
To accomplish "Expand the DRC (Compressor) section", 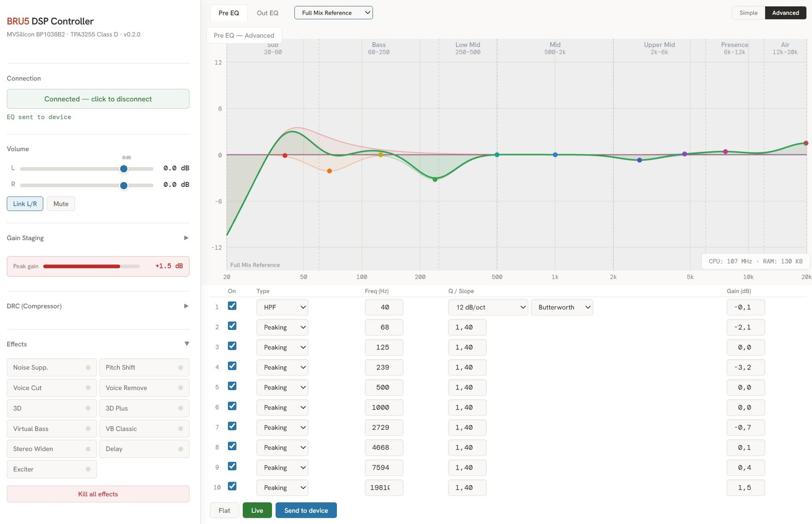I will 98,306.
